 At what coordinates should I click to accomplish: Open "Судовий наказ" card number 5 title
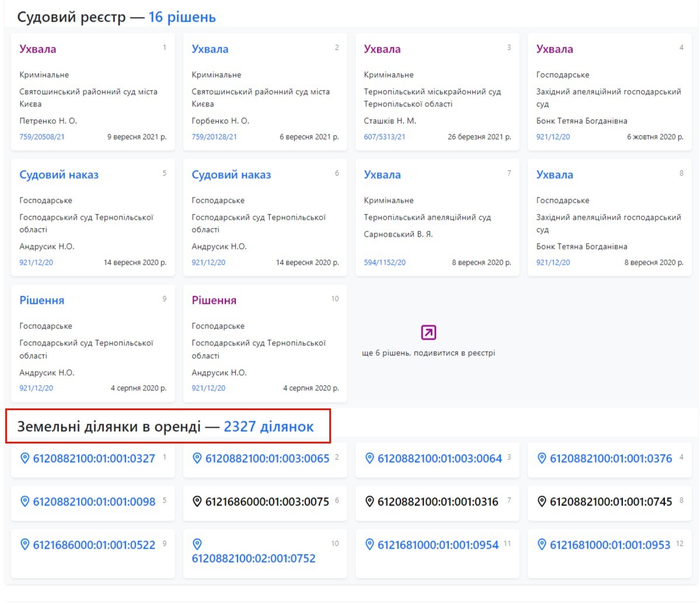tap(59, 175)
